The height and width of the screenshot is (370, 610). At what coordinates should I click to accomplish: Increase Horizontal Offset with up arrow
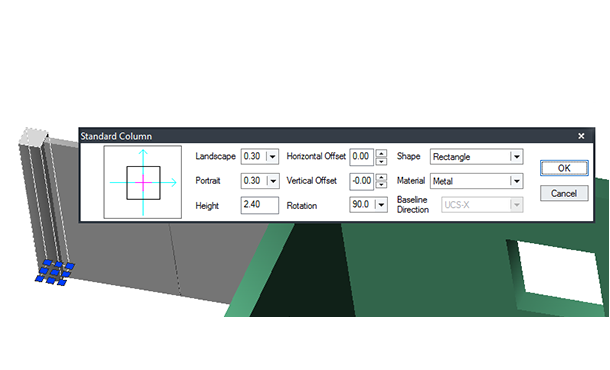(x=382, y=153)
